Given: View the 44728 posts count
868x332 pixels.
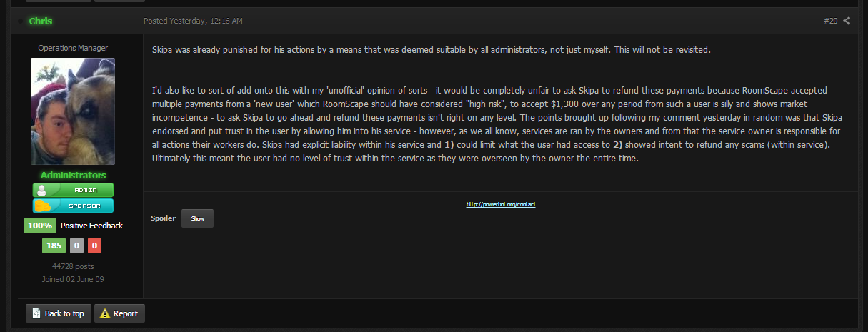Looking at the screenshot, I should [x=73, y=266].
